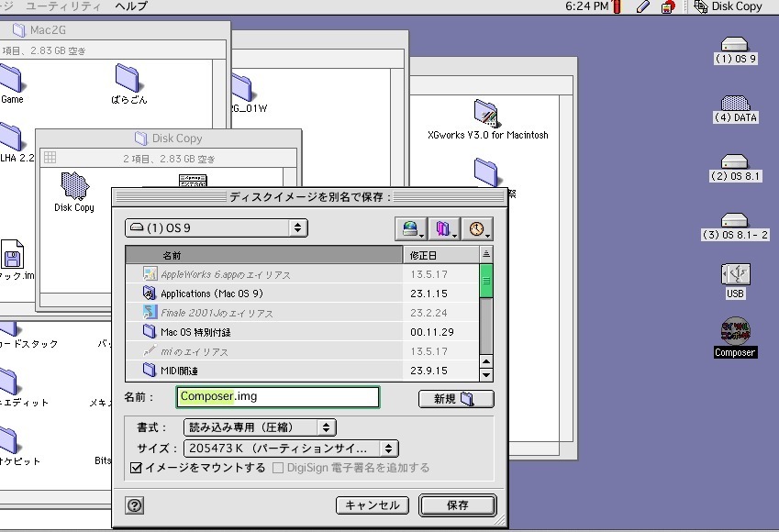Click the AppleWorks 6.app alias row
Viewport: 779px width, 532px height.
[x=302, y=274]
